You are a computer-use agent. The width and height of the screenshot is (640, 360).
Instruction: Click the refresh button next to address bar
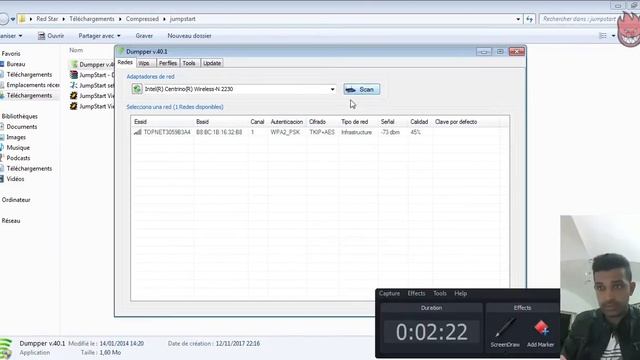530,19
